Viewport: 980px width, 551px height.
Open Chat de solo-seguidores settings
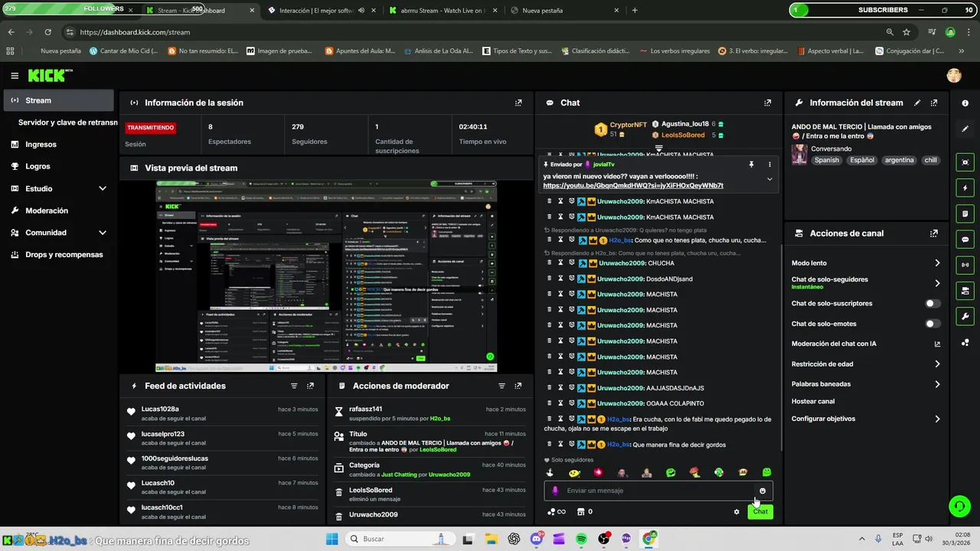(x=866, y=283)
